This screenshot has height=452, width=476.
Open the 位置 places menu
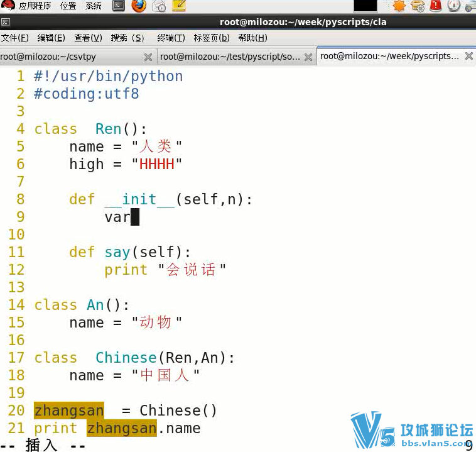[x=68, y=6]
